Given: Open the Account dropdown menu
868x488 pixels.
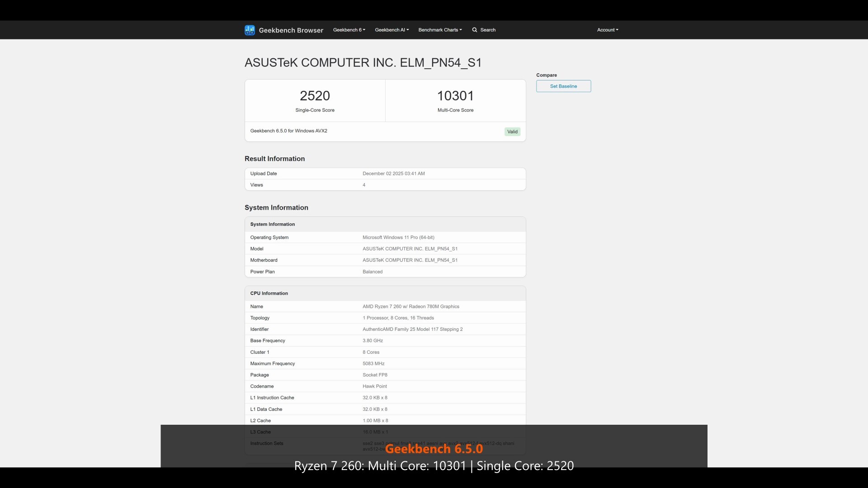Looking at the screenshot, I should (x=607, y=30).
